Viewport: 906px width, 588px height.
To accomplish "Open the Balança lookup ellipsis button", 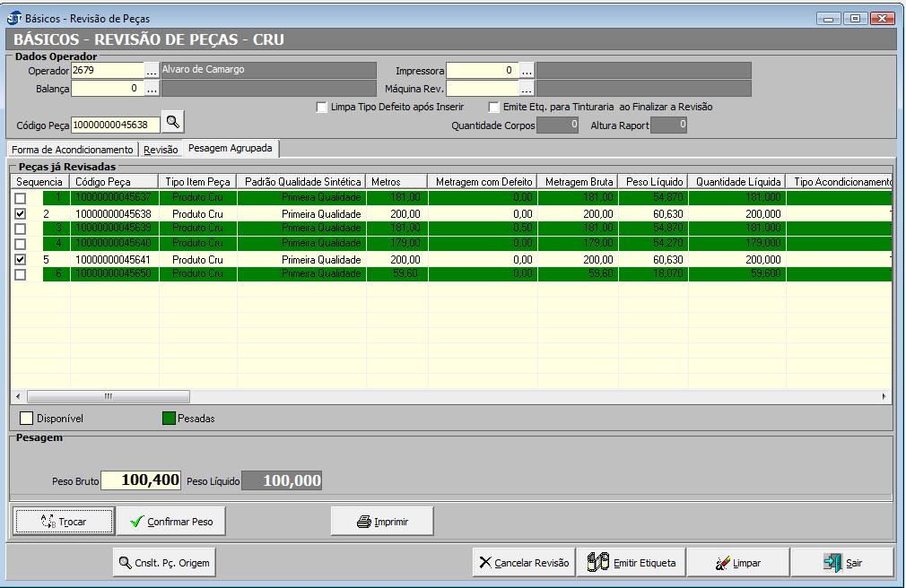I will pyautogui.click(x=152, y=88).
